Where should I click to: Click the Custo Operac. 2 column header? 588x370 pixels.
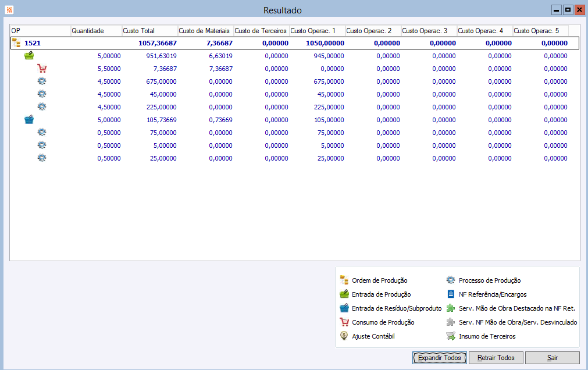click(x=373, y=31)
